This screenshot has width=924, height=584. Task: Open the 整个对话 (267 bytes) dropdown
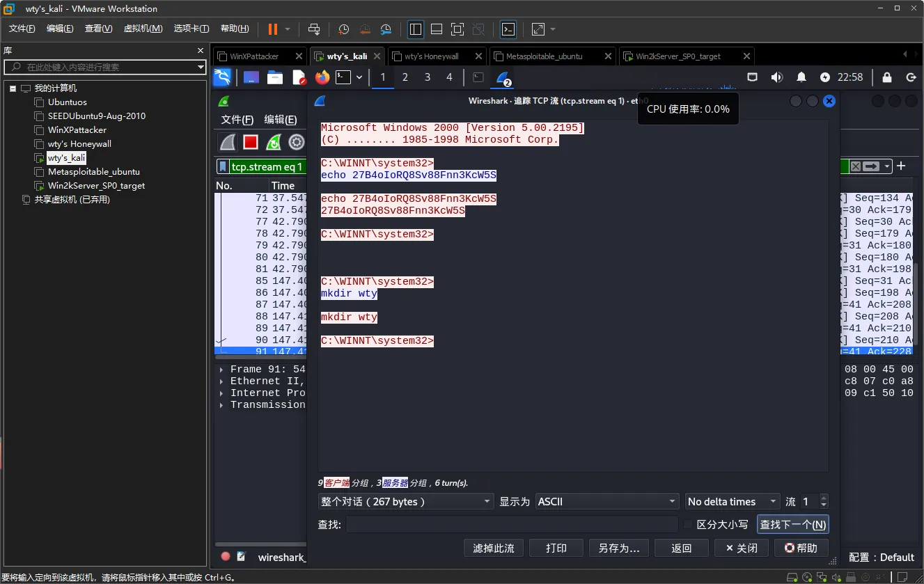point(406,501)
